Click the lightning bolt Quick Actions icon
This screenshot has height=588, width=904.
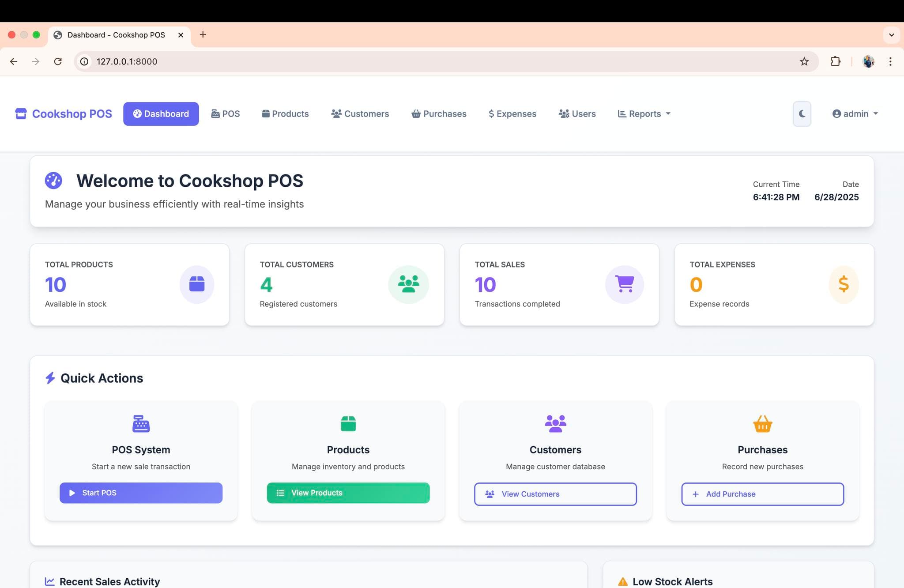[50, 378]
